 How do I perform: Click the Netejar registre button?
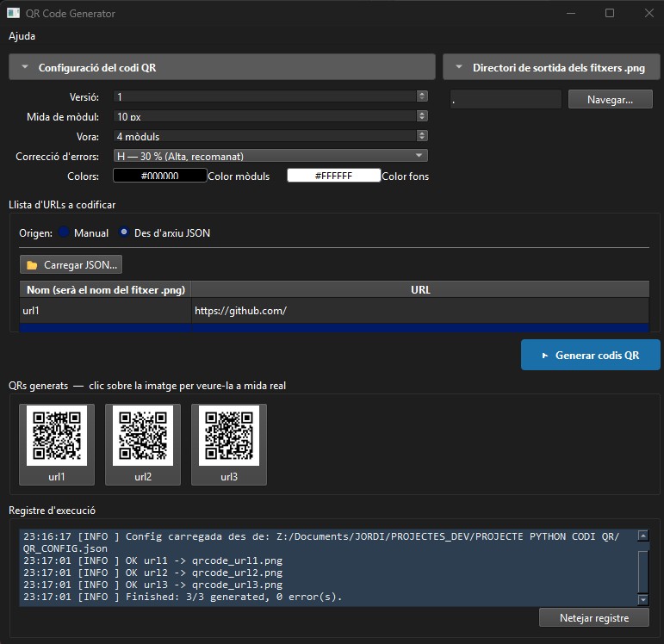(x=593, y=618)
